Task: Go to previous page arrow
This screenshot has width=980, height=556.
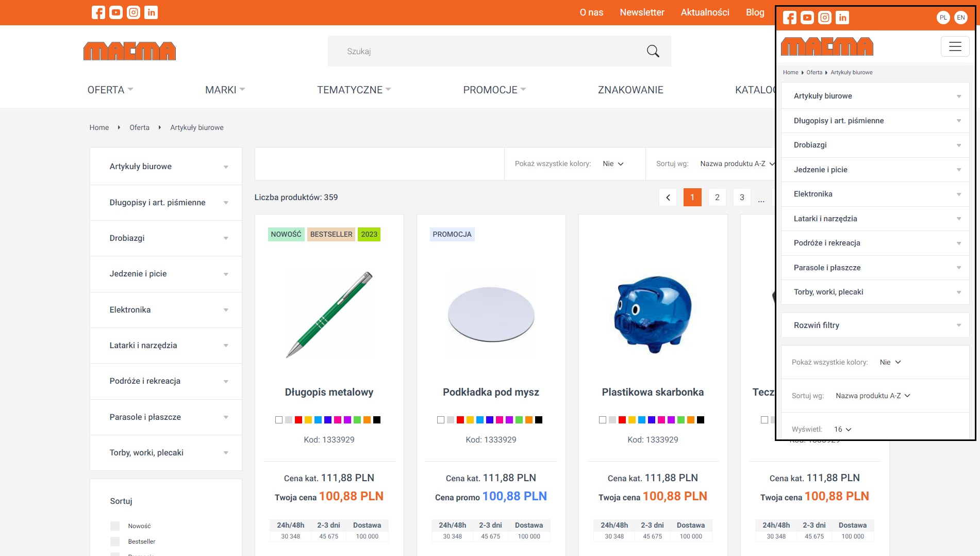Action: (x=668, y=198)
